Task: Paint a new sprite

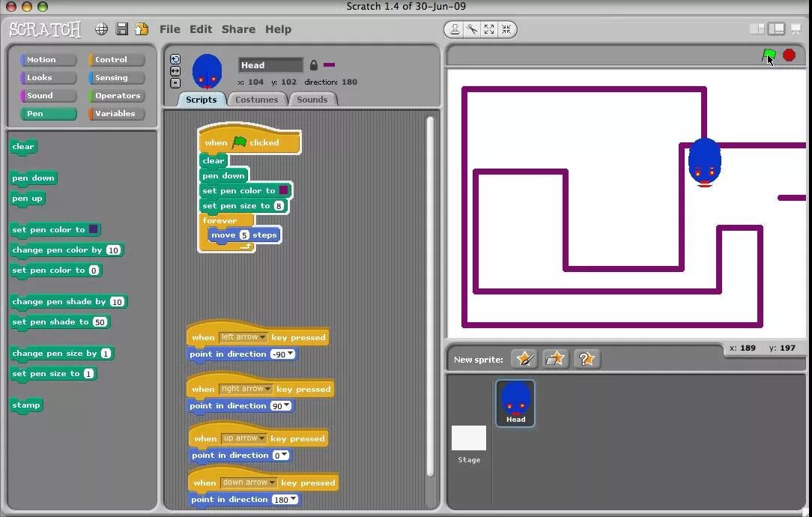Action: pos(524,358)
